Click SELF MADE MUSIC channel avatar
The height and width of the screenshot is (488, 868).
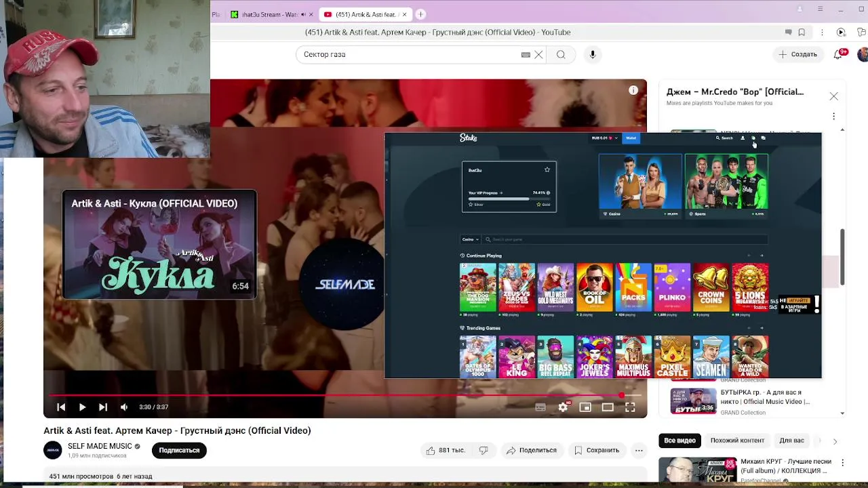[53, 450]
